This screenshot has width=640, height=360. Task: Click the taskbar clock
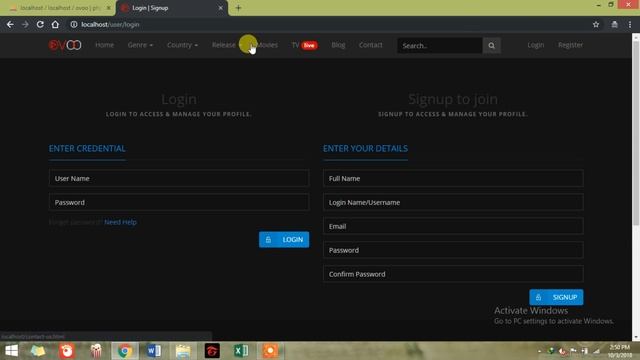620,351
